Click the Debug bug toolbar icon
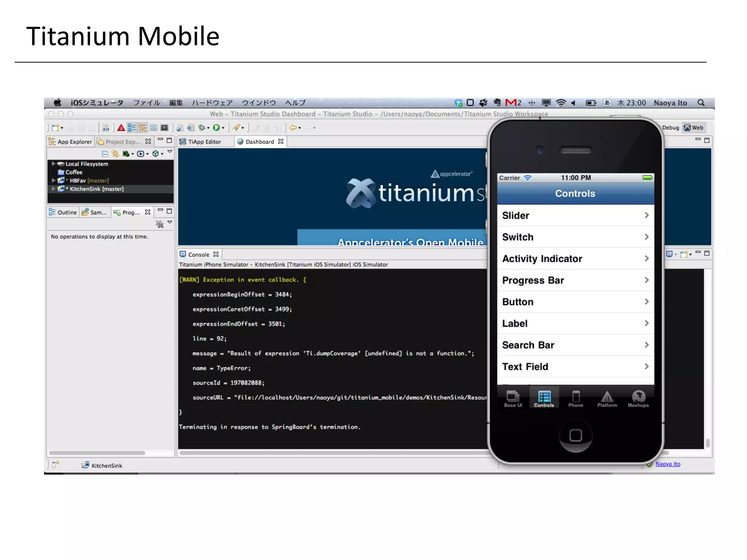747x560 pixels. click(x=202, y=128)
